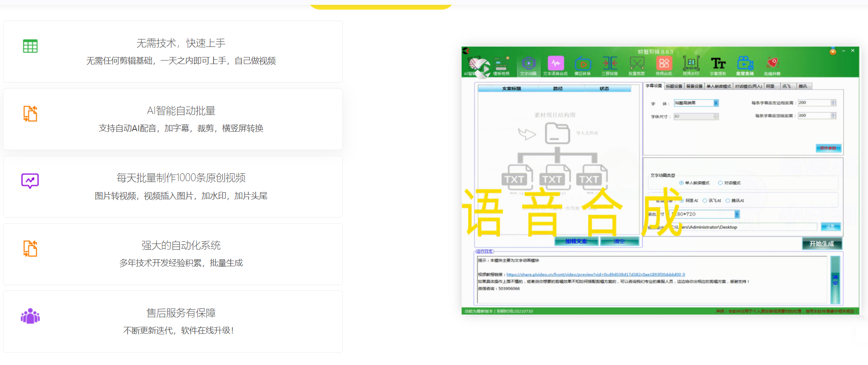Click the AI智能自动批量 heading
868x365 pixels.
181,111
